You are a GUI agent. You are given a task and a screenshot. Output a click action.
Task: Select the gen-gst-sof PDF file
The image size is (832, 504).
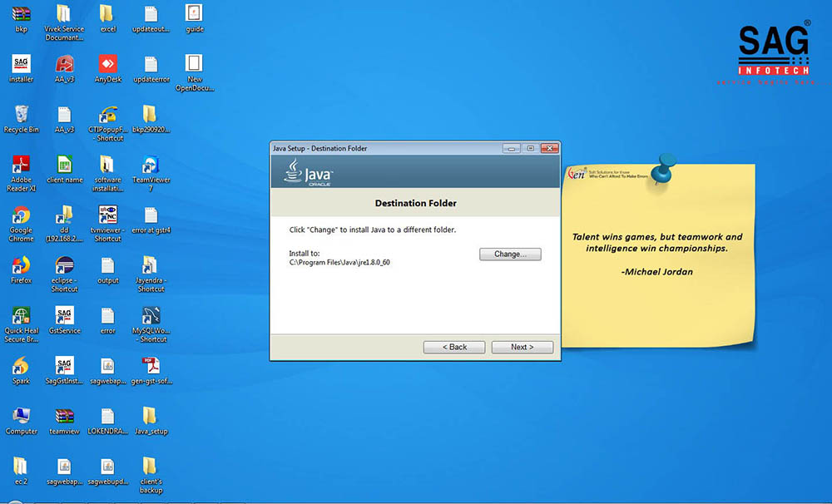(151, 367)
